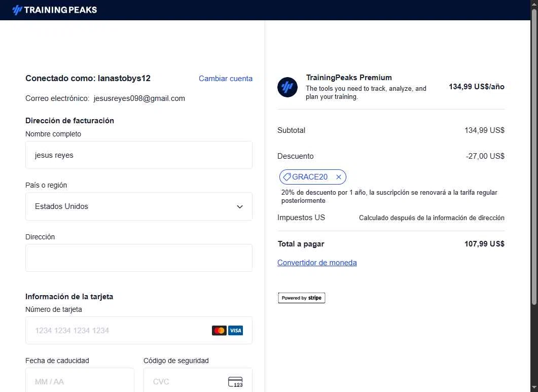The width and height of the screenshot is (538, 392).
Task: Click the Subtotal 134,99 US$ value
Action: click(x=484, y=130)
